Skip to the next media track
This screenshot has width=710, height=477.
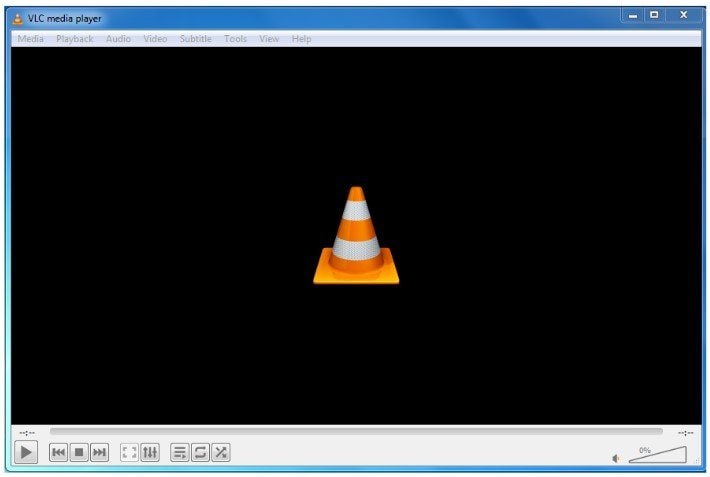point(99,452)
